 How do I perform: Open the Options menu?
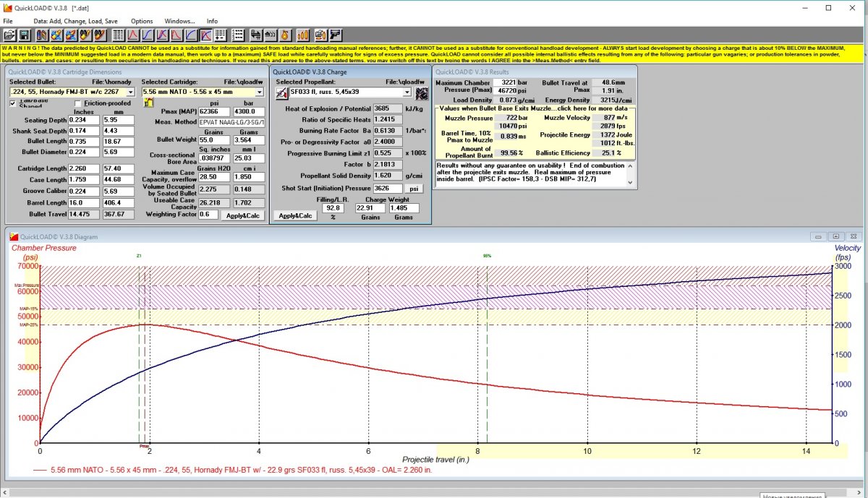click(x=142, y=21)
